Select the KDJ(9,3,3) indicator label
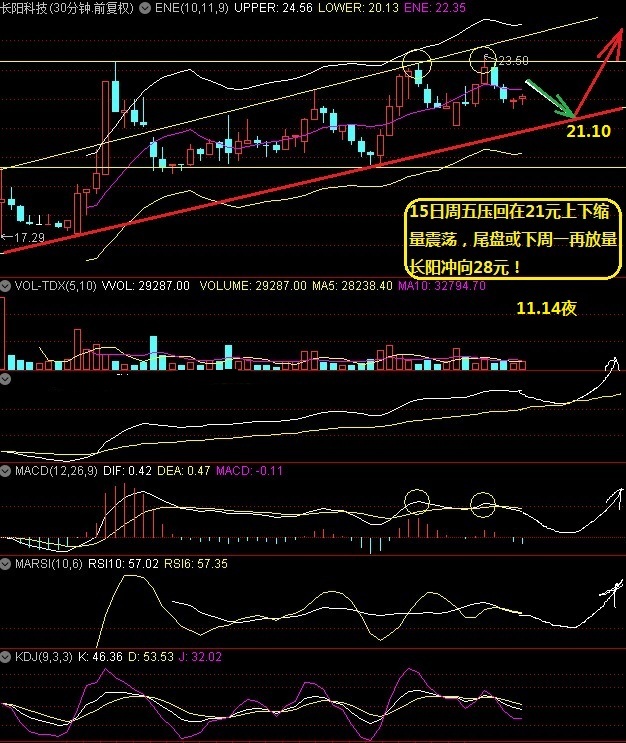This screenshot has height=743, width=626. [44, 657]
